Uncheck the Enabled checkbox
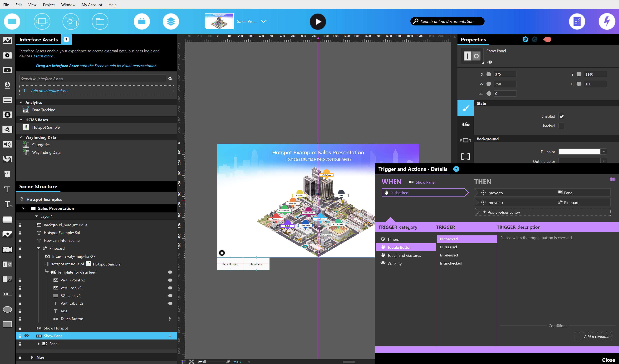Screen dimensions: 619x364 [x=561, y=116]
